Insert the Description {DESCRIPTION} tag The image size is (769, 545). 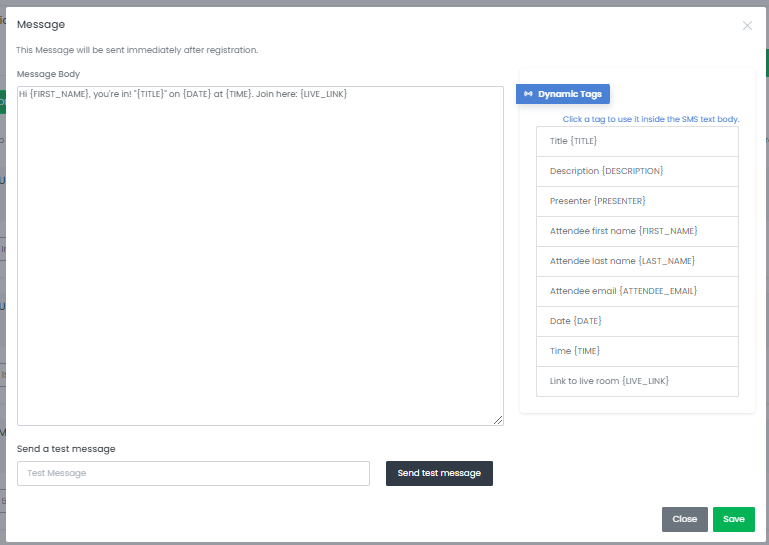pos(637,171)
